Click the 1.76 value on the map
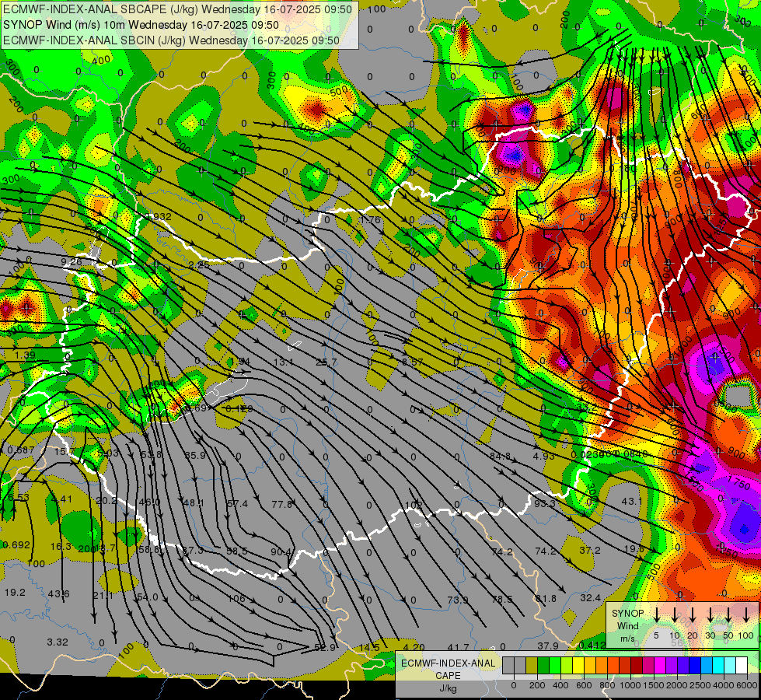Viewport: 761px width, 700px height. pyautogui.click(x=370, y=219)
